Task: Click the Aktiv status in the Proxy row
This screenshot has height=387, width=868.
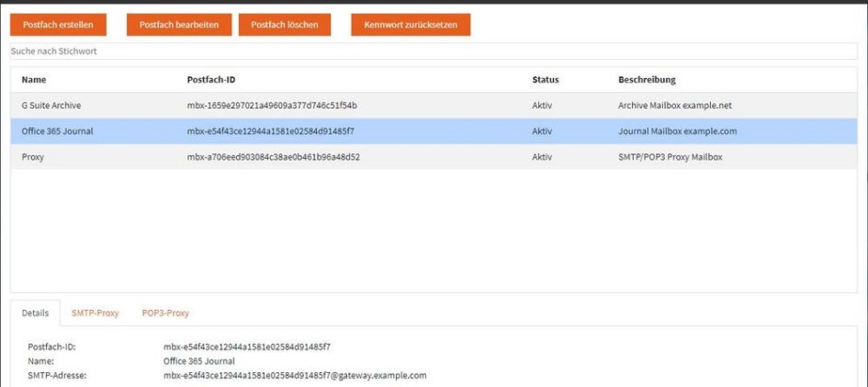Action: [x=542, y=157]
